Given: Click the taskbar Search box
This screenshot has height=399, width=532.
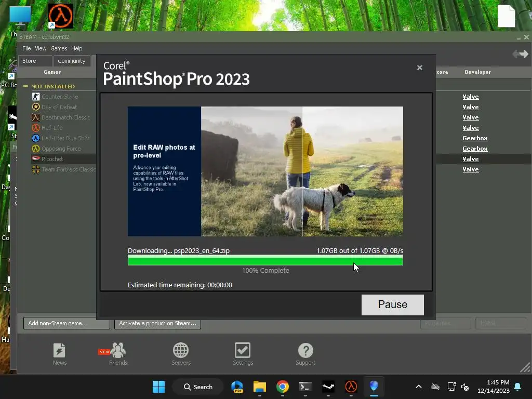Looking at the screenshot, I should click(x=198, y=387).
